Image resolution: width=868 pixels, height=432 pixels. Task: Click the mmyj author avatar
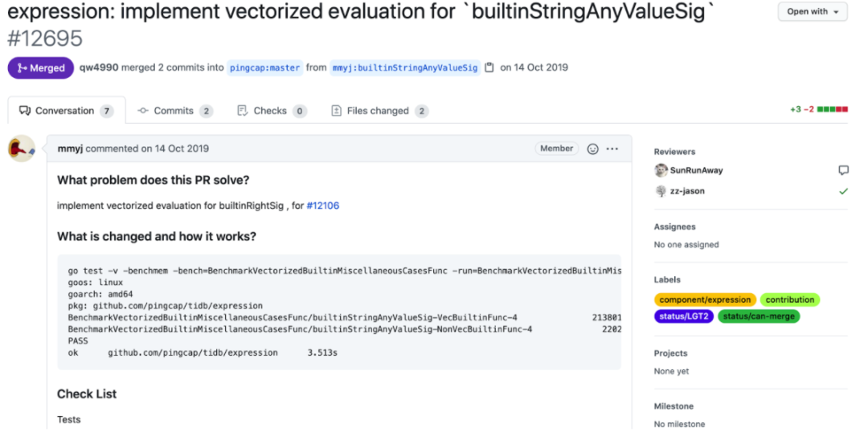pos(22,149)
